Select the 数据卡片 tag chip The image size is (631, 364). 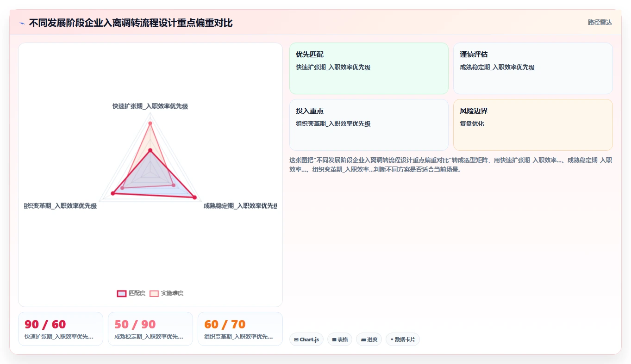pyautogui.click(x=403, y=339)
